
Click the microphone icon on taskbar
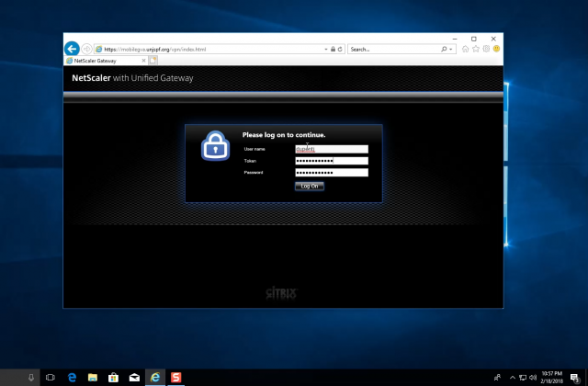pos(31,378)
